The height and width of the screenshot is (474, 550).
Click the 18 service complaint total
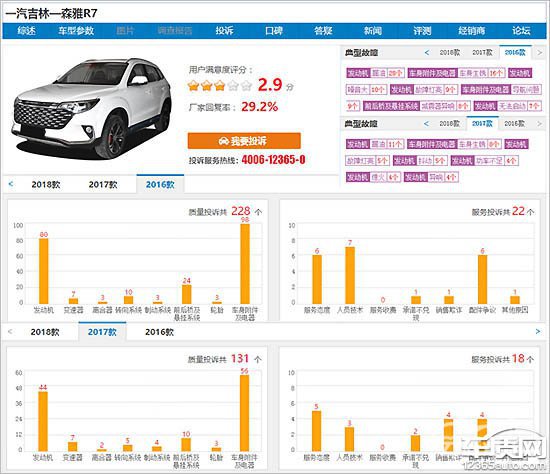[x=518, y=358]
